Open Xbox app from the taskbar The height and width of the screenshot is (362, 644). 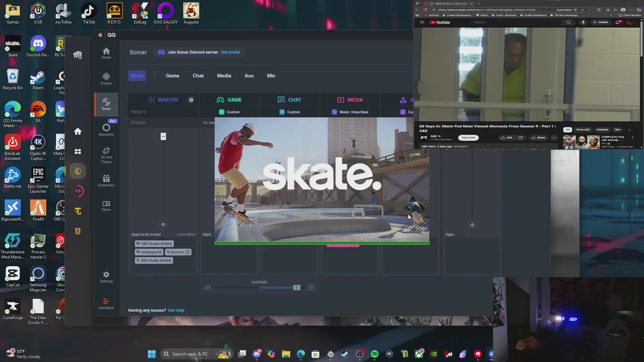click(419, 354)
